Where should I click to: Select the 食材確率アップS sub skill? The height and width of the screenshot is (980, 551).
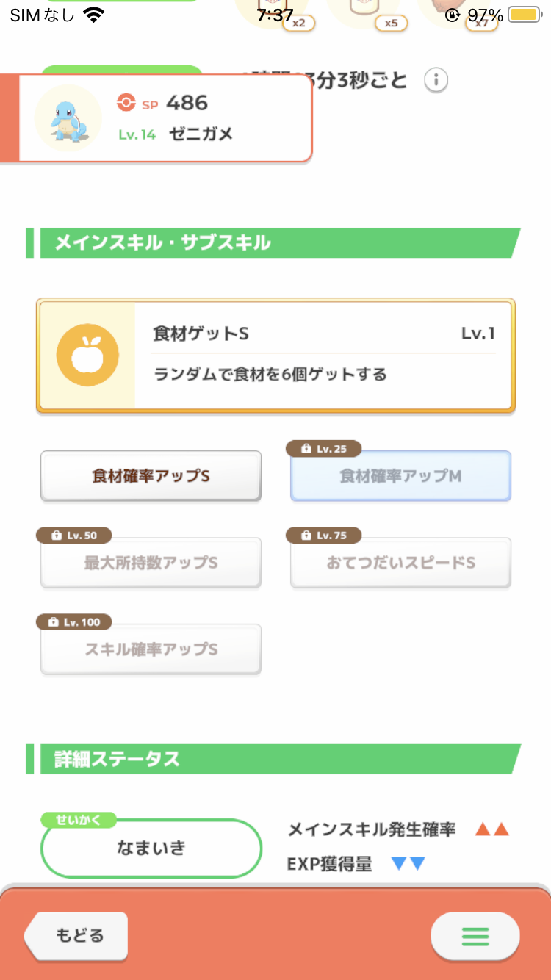pos(151,476)
